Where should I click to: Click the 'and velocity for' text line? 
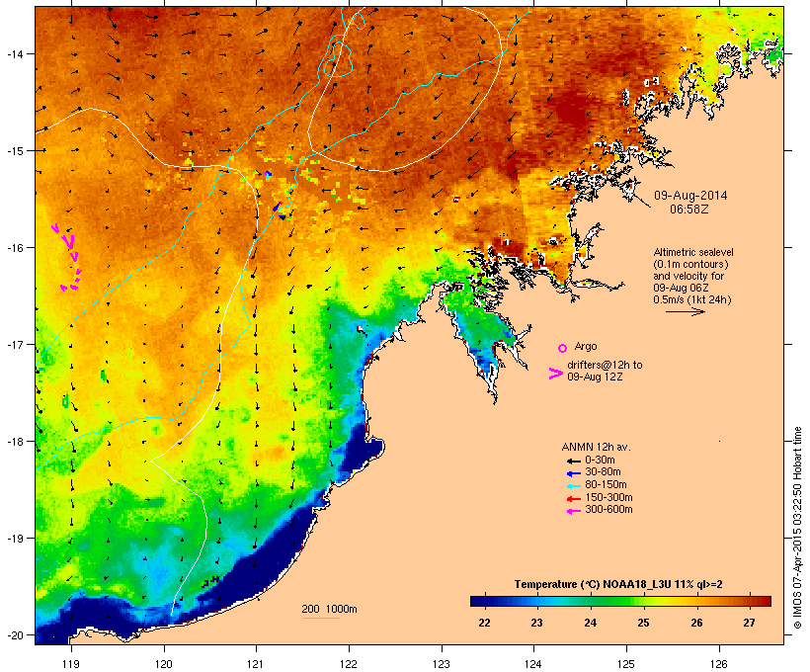[688, 276]
